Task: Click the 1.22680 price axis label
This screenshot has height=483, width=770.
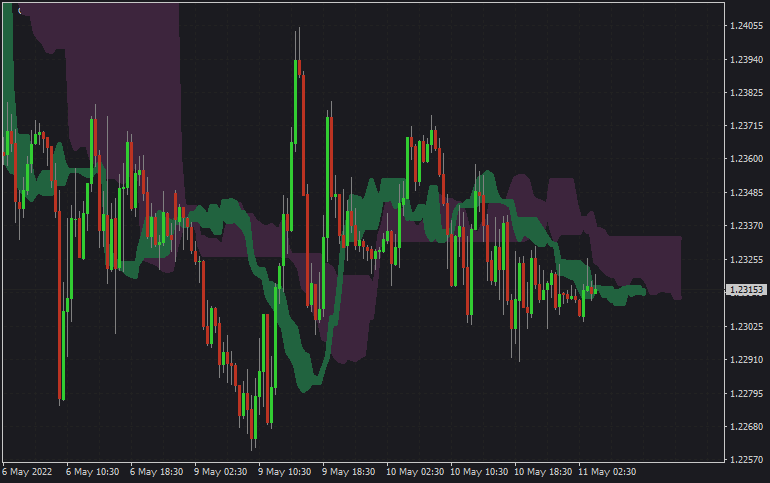Action: [x=746, y=427]
